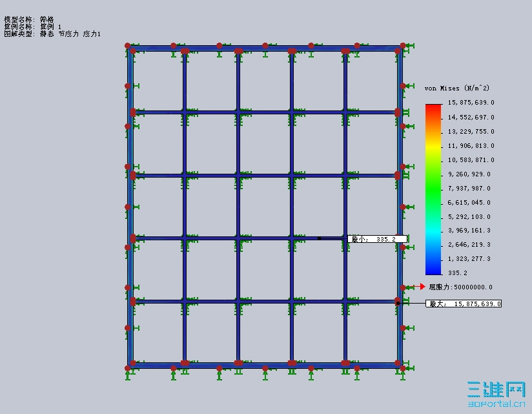Screen dimensions: 532x414
Task: Click legend value 10,583,871.0
Action: 471,160
